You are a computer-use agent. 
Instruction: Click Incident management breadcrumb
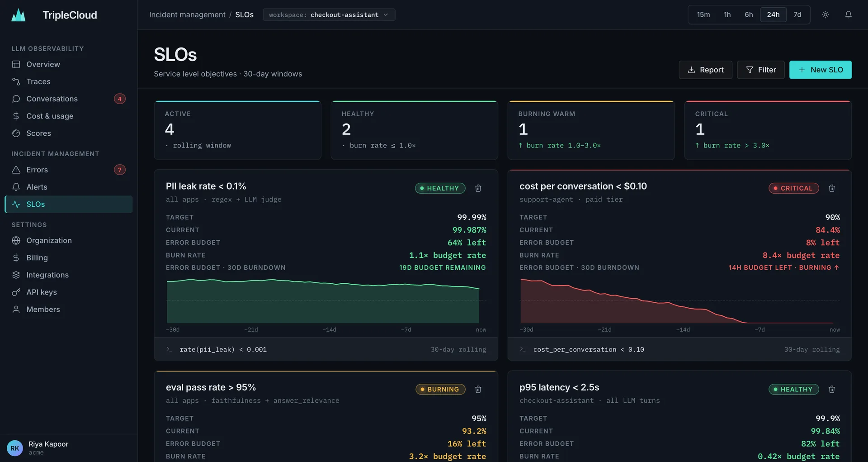click(x=187, y=15)
